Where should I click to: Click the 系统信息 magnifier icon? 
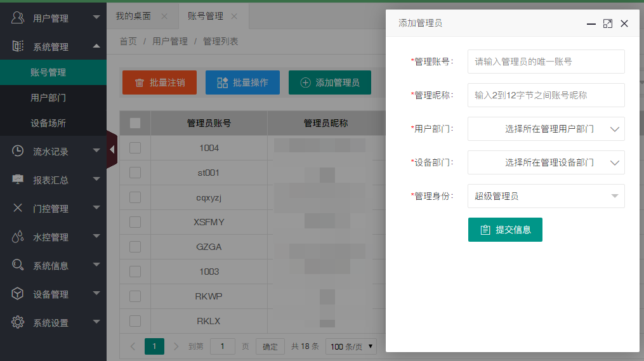[18, 265]
